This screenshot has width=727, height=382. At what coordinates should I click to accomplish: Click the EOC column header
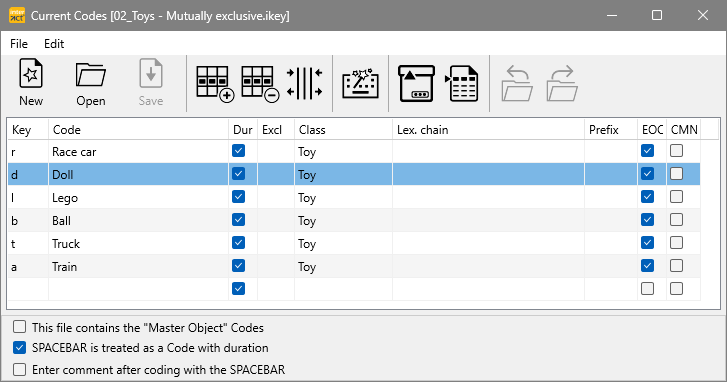click(x=652, y=129)
